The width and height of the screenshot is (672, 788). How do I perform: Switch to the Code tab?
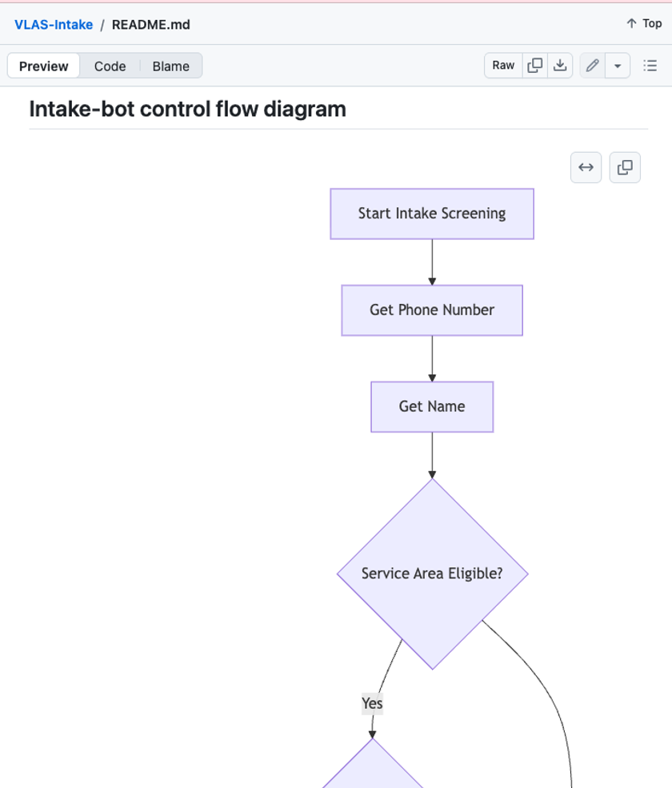coord(110,66)
